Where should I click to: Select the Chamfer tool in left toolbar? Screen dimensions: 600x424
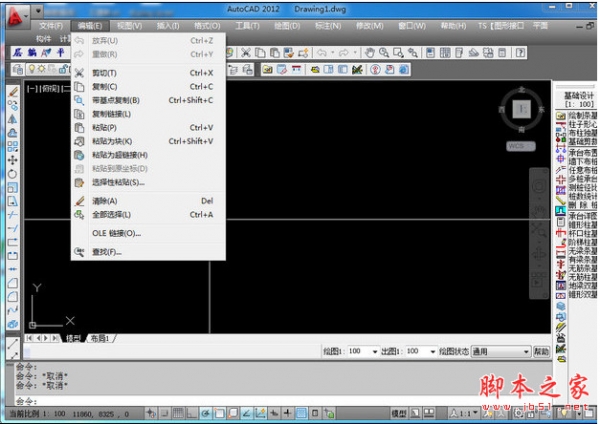[13, 283]
